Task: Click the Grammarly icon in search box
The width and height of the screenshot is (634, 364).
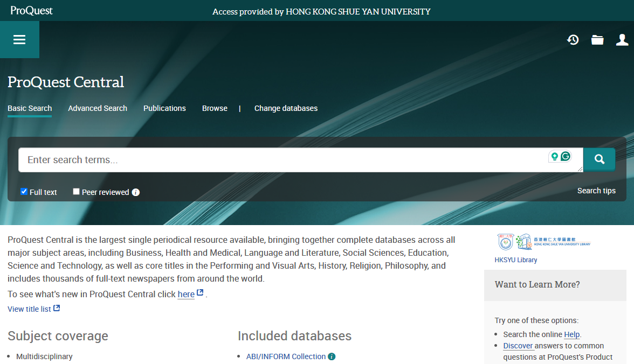Action: click(x=566, y=157)
